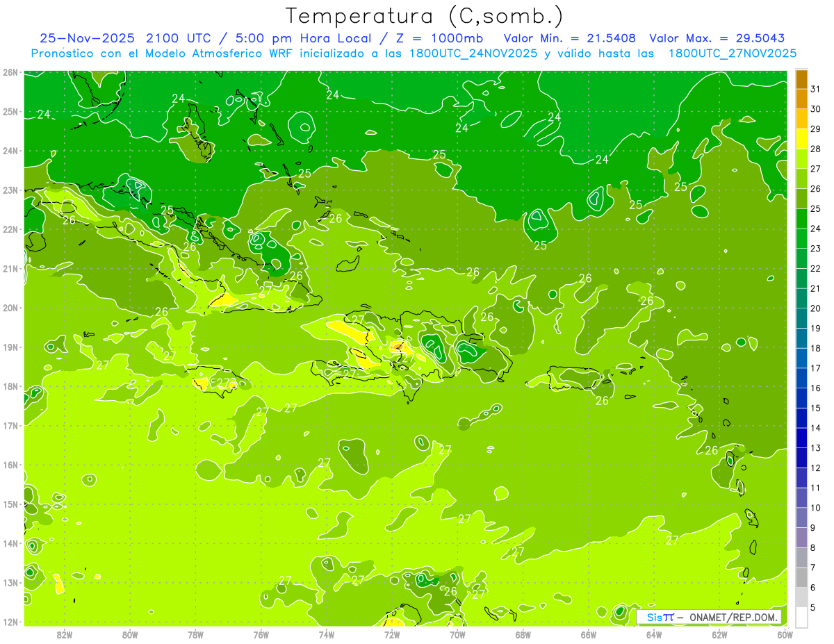
Task: Click the '18N' latitude axis label
Action: tap(11, 386)
